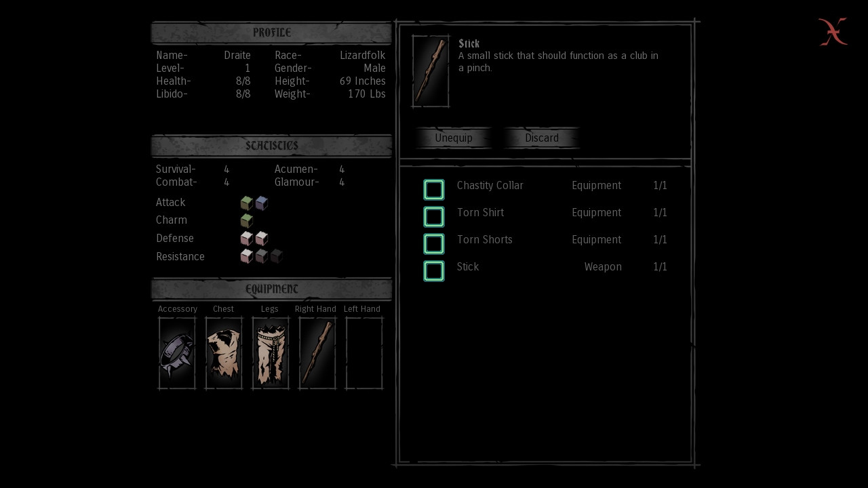Click the blue Attack die icon

pos(262,203)
